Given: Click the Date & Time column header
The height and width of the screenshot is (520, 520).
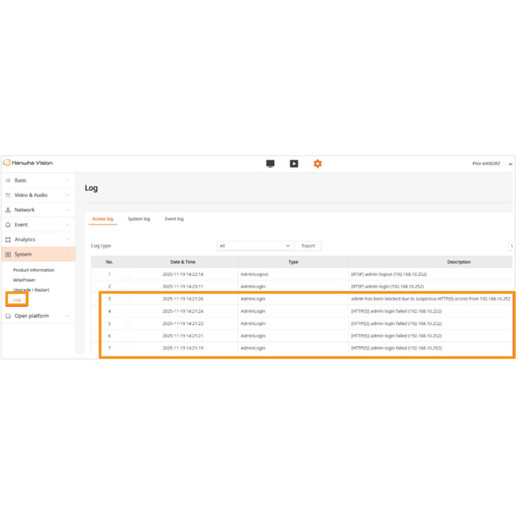Looking at the screenshot, I should click(x=183, y=262).
